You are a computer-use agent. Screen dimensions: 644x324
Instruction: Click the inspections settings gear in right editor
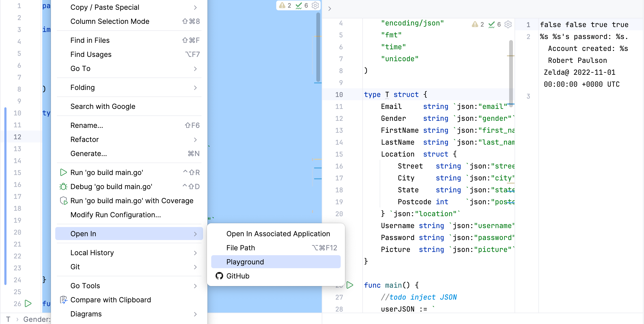tap(508, 24)
